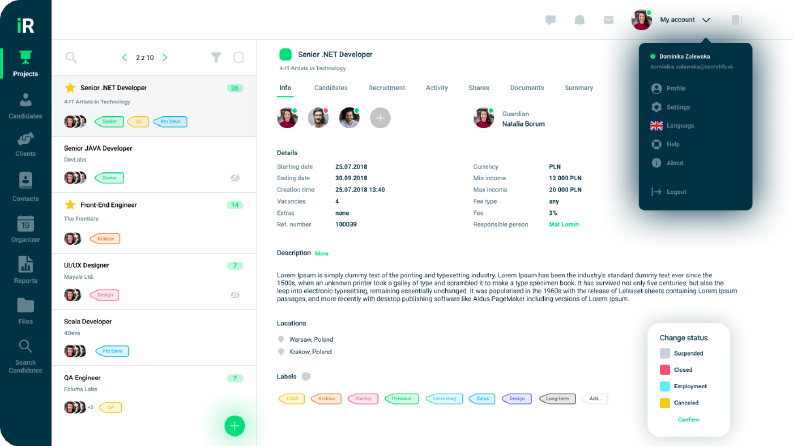Click the green project status square
This screenshot has width=793, height=446.
point(285,54)
